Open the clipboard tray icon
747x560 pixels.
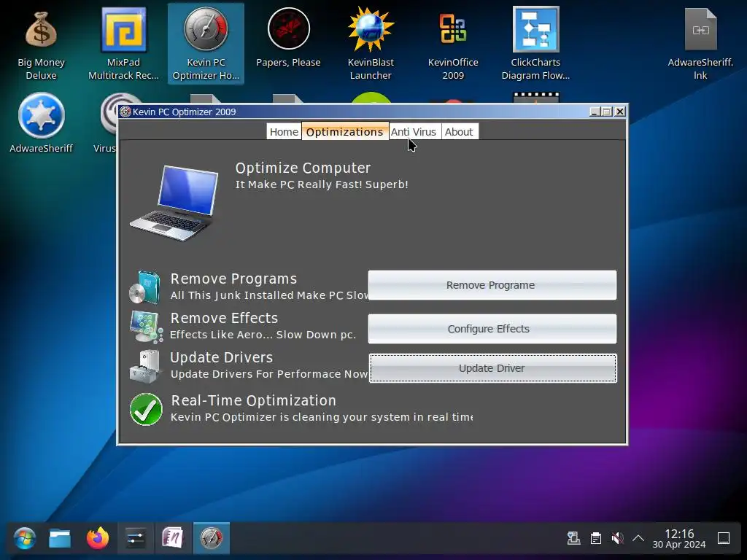pyautogui.click(x=595, y=539)
